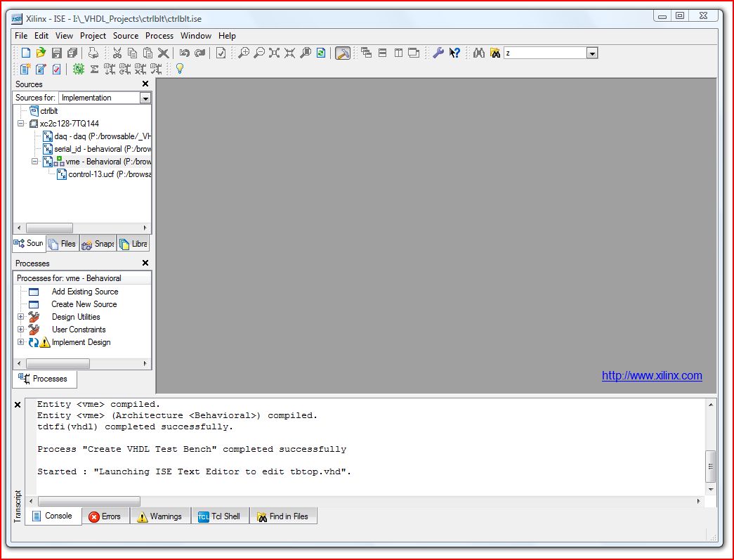Image resolution: width=734 pixels, height=560 pixels.
Task: Click the Open file toolbar icon
Action: tap(41, 53)
